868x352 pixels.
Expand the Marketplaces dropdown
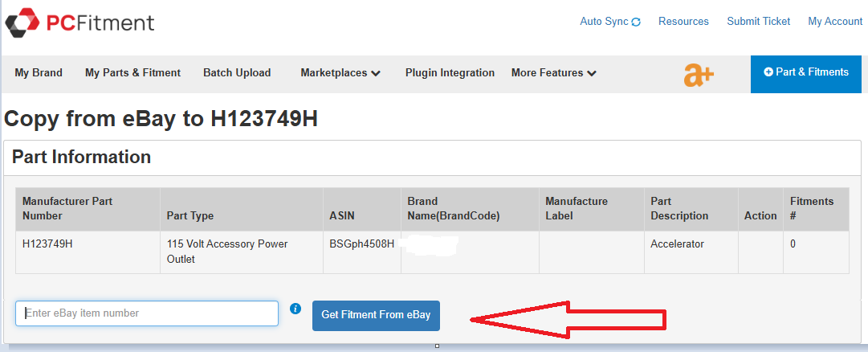[340, 72]
